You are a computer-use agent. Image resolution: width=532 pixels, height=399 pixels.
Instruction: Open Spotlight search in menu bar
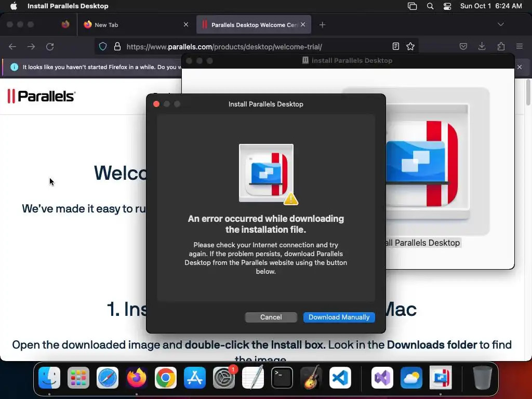click(430, 6)
